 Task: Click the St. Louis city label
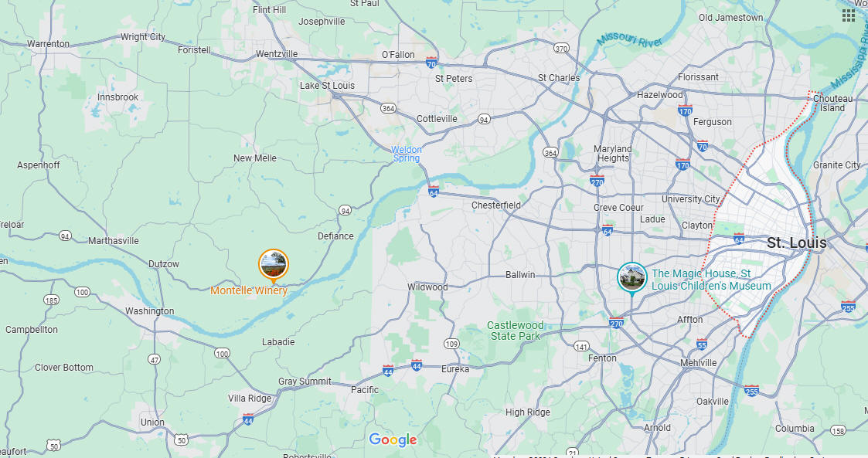click(797, 243)
